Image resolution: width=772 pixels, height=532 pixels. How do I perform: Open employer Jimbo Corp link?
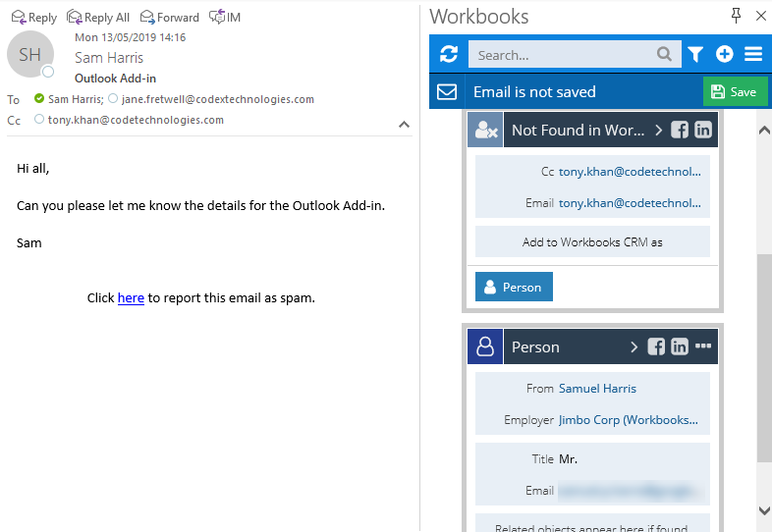click(x=629, y=420)
